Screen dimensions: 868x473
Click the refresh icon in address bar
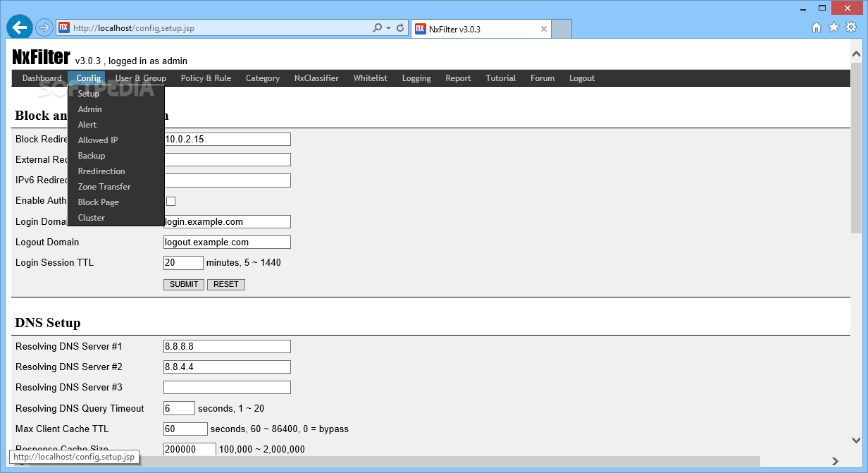(400, 28)
